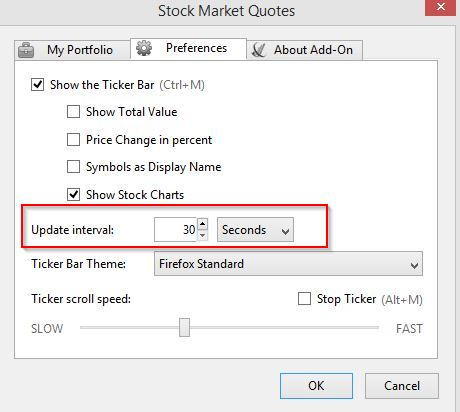Expand the Ticker Bar Theme dropdown
The width and height of the screenshot is (460, 412).
coord(288,264)
